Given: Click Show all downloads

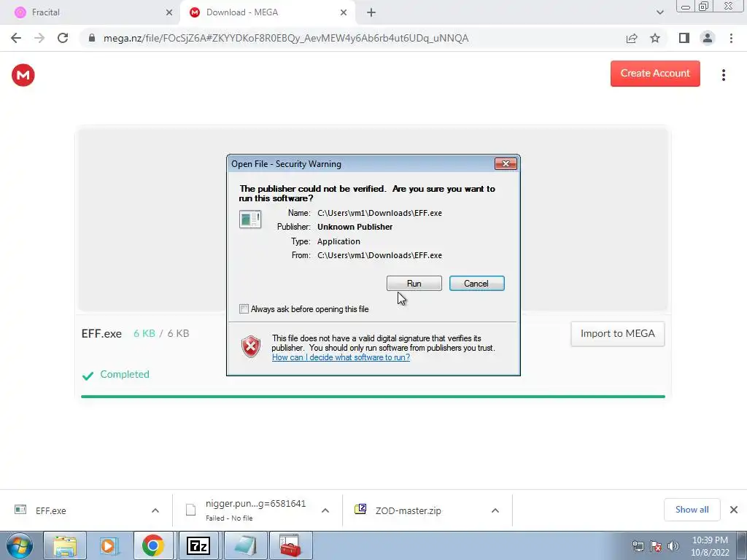Looking at the screenshot, I should (x=692, y=510).
